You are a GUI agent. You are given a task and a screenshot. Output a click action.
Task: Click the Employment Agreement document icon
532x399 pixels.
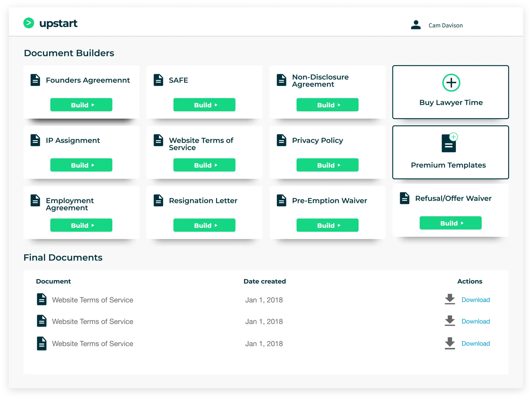[35, 200]
